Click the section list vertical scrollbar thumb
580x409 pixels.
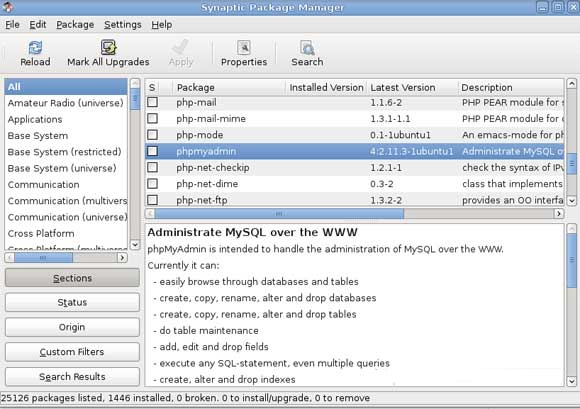[x=135, y=99]
